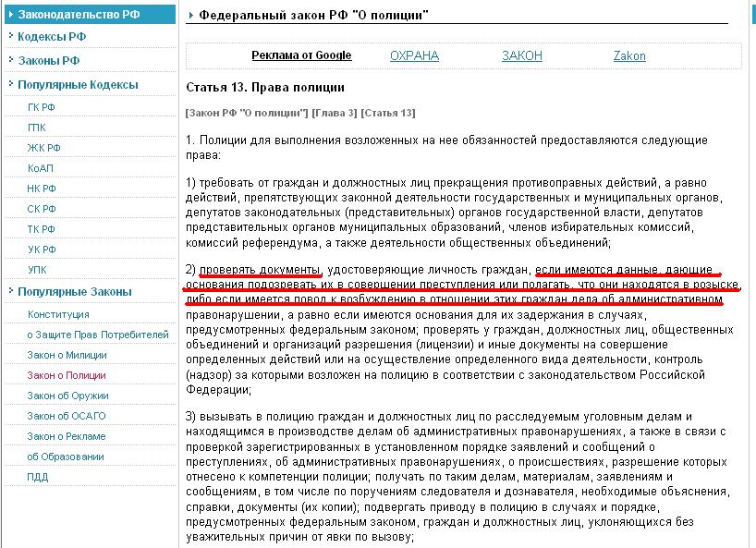Click the ОХРАНА ad link
Viewport: 756px width, 548px height.
pos(414,55)
